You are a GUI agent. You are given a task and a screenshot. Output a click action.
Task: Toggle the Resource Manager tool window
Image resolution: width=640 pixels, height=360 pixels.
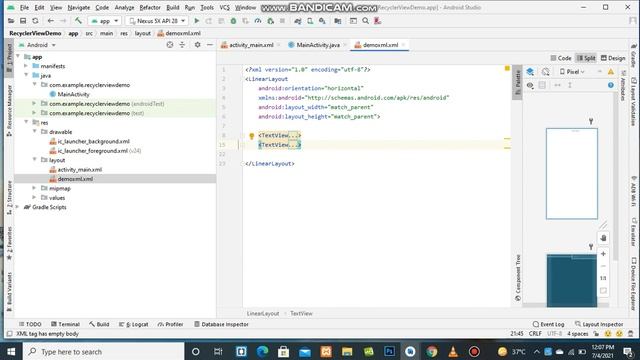9,111
